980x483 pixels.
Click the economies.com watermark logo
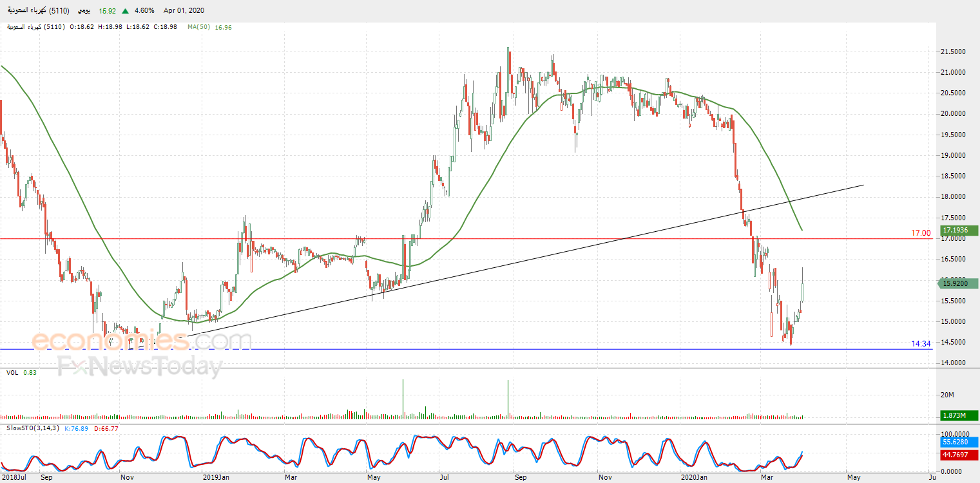click(142, 340)
